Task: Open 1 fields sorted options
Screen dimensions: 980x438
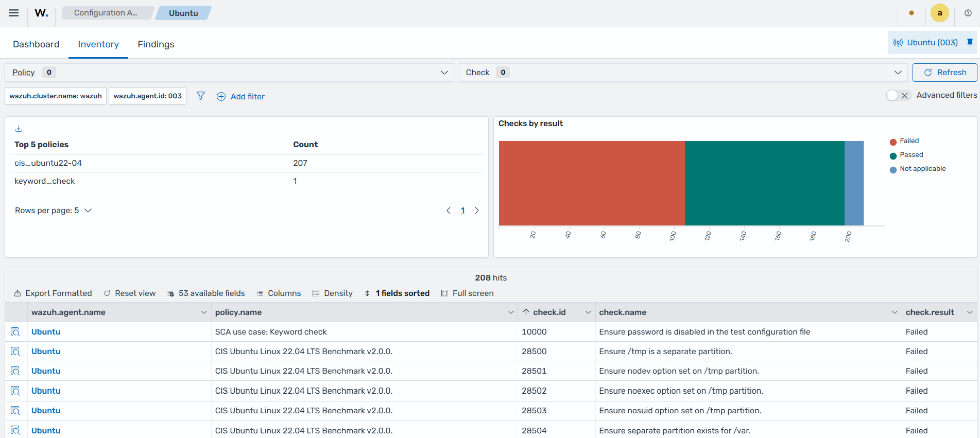Action: (397, 293)
